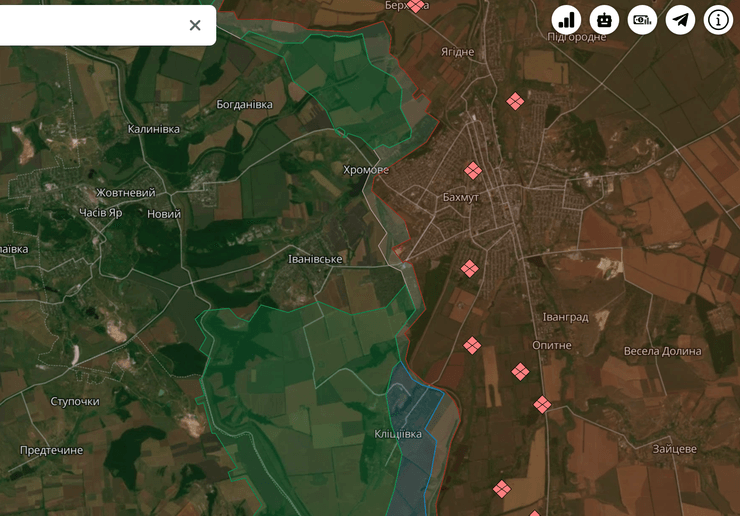740x516 pixels.
Task: Click the Часів Яр town label
Action: coord(100,213)
